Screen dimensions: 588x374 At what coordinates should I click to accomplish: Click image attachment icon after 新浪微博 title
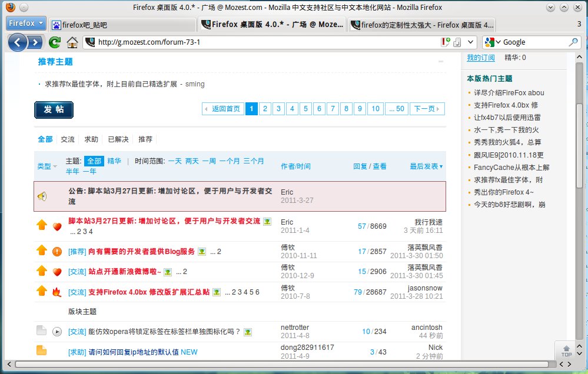tap(168, 272)
